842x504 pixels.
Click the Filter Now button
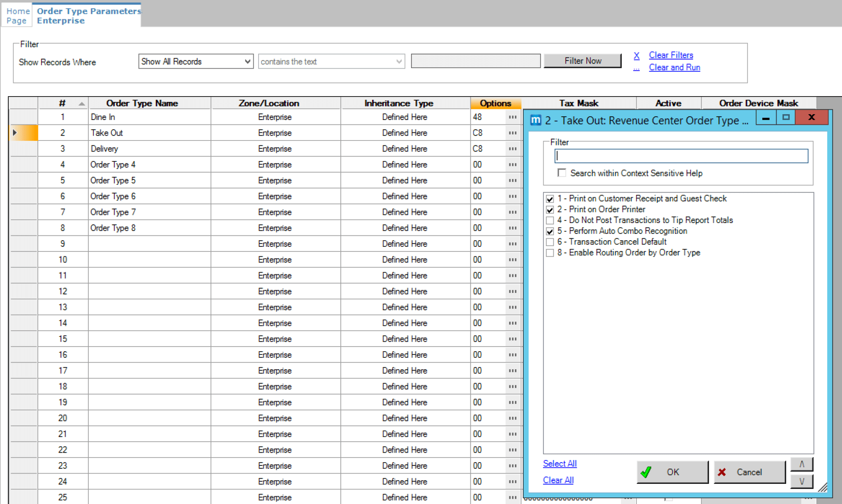[583, 61]
